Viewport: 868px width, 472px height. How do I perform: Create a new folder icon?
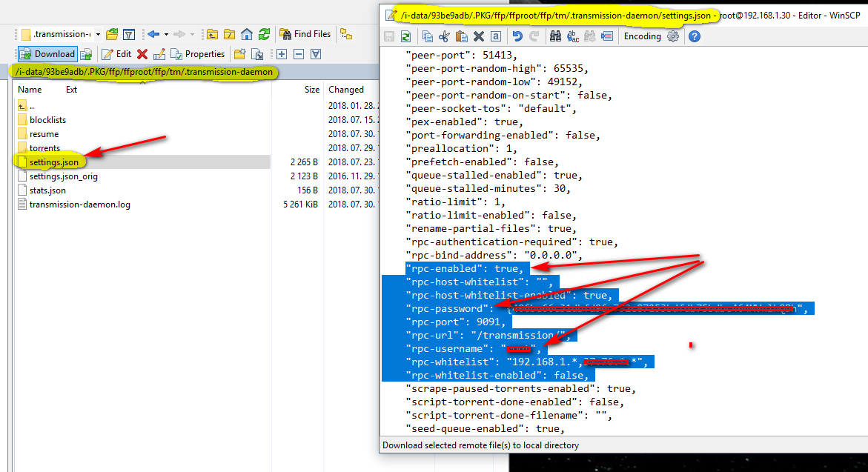click(239, 54)
